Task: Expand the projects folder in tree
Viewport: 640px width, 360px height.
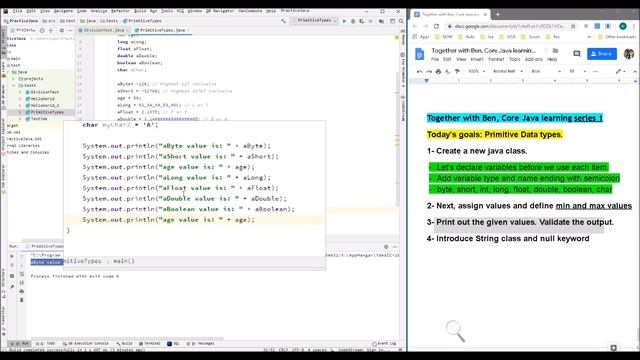Action: coord(13,79)
